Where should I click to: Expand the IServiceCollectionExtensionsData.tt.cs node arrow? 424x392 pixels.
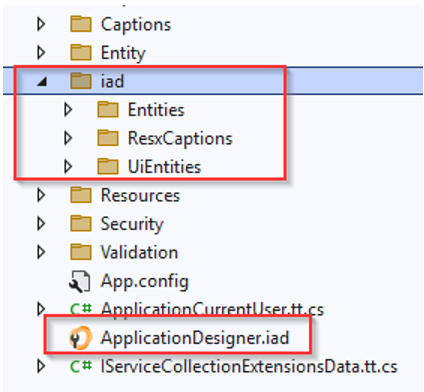pyautogui.click(x=41, y=366)
